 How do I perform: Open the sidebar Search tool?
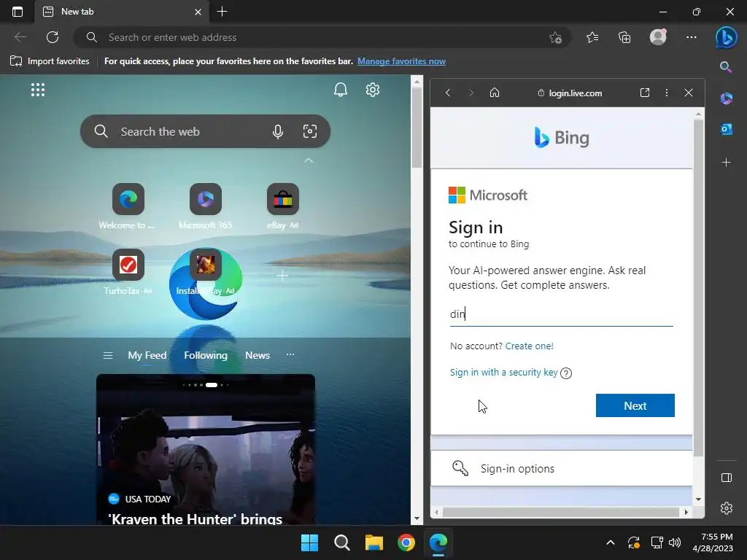pyautogui.click(x=726, y=67)
